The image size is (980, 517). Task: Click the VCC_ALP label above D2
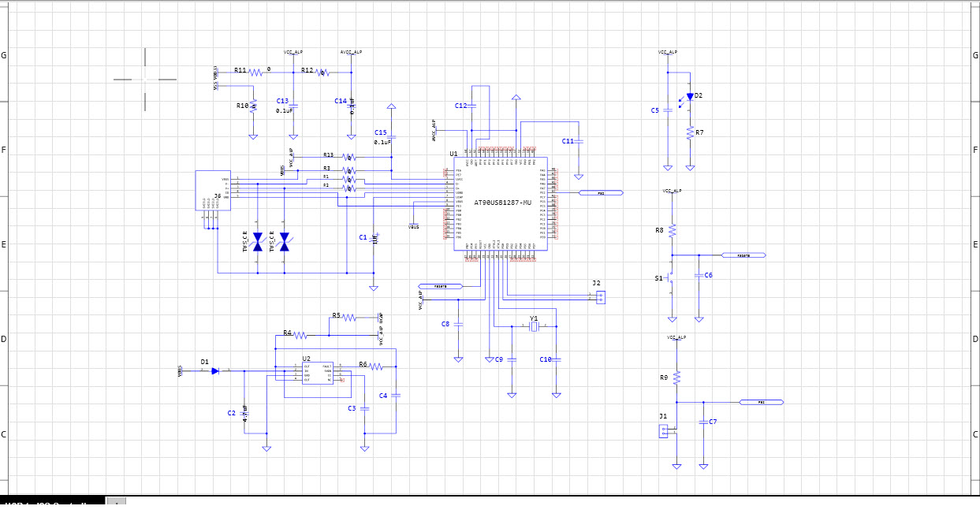coord(668,52)
